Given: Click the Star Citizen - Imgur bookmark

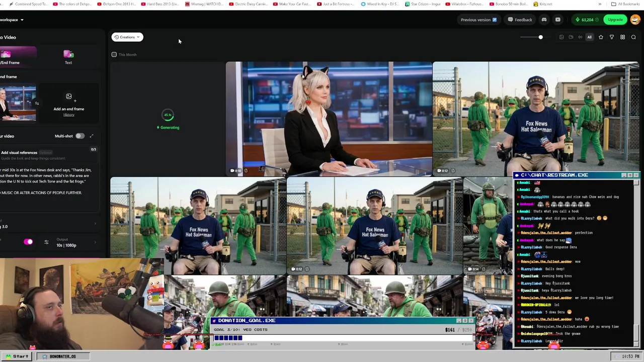Looking at the screenshot, I should coord(423,4).
